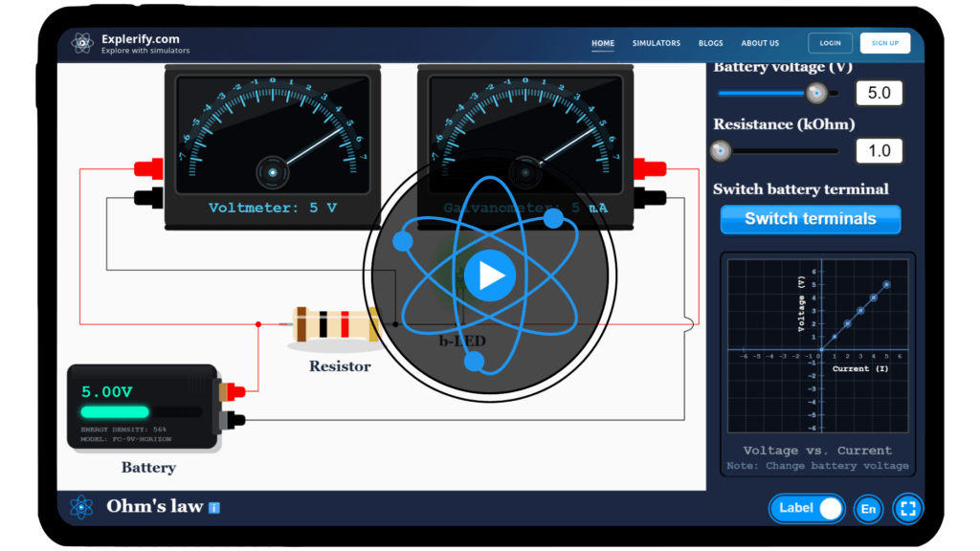Click the En language icon
This screenshot has height=551, width=980.
tap(867, 508)
